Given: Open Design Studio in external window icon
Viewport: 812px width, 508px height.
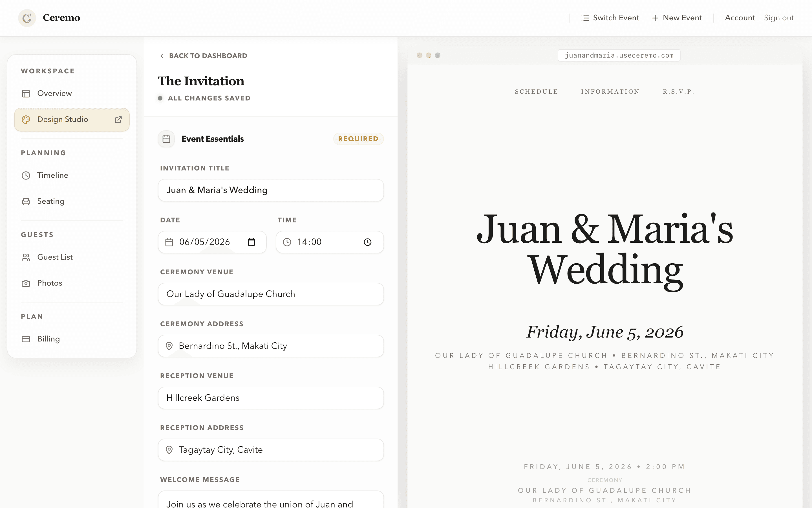Looking at the screenshot, I should (x=118, y=120).
